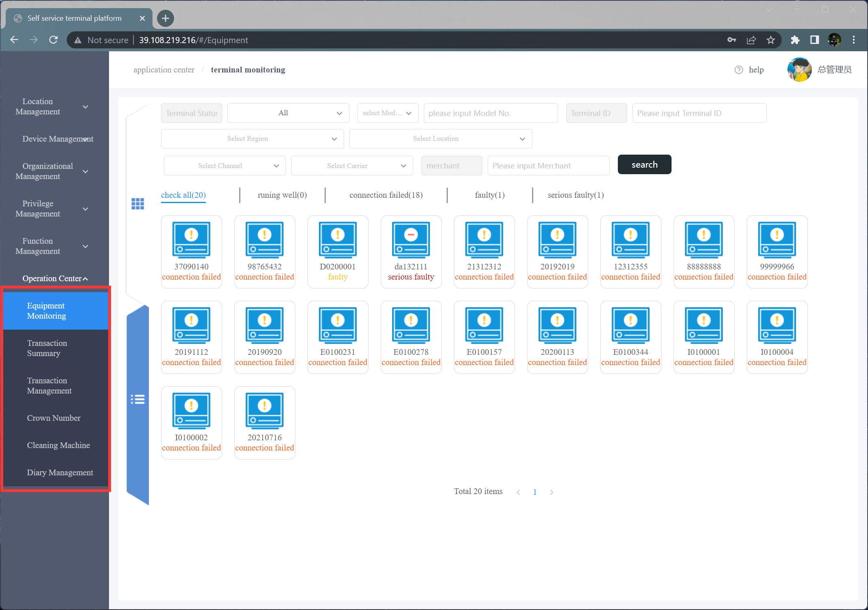Click Model No. input field

(491, 113)
